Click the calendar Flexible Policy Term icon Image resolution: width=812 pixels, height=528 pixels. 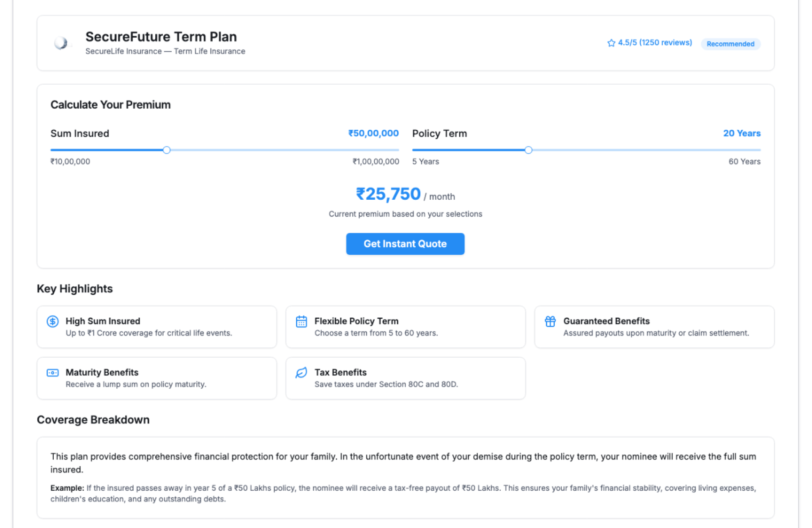point(301,322)
